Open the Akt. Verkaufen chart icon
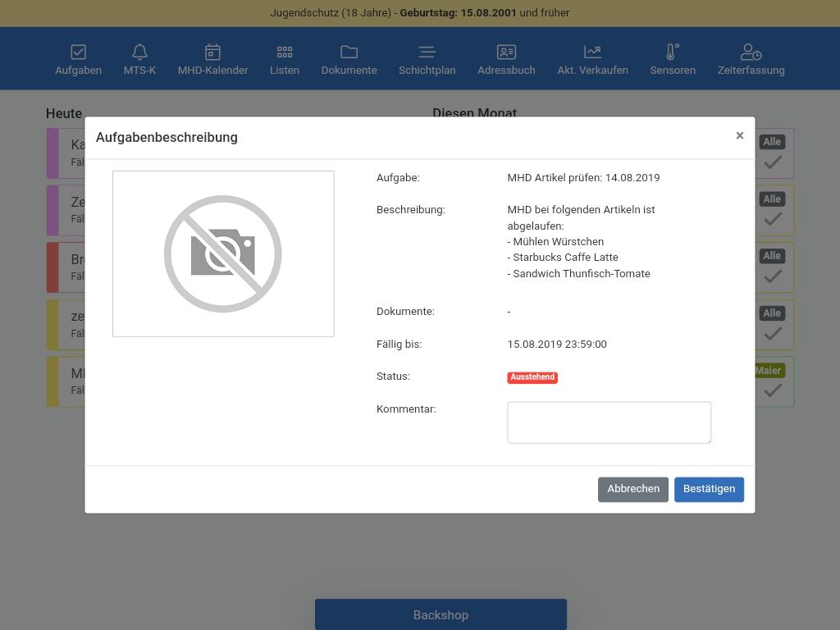 click(x=592, y=52)
